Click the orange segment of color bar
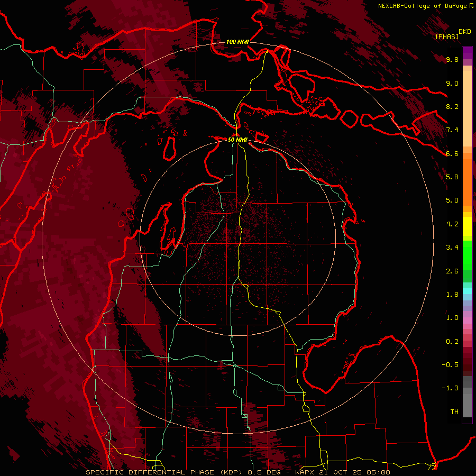Viewport: 476px width, 476px height. click(467, 183)
